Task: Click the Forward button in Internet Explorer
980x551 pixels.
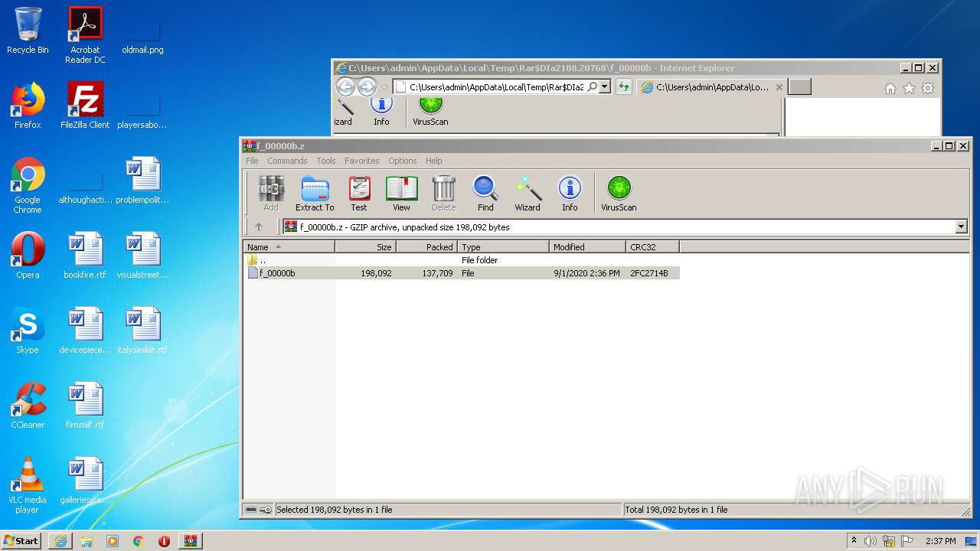Action: tap(367, 86)
